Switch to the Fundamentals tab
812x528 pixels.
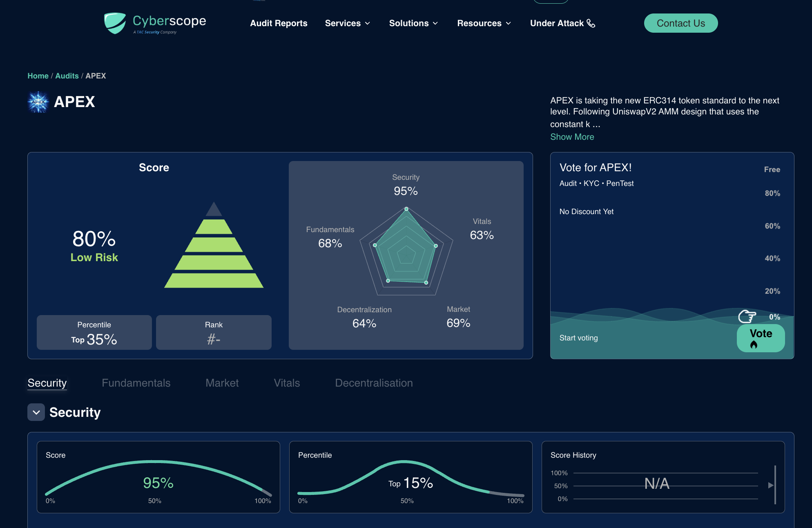click(136, 383)
